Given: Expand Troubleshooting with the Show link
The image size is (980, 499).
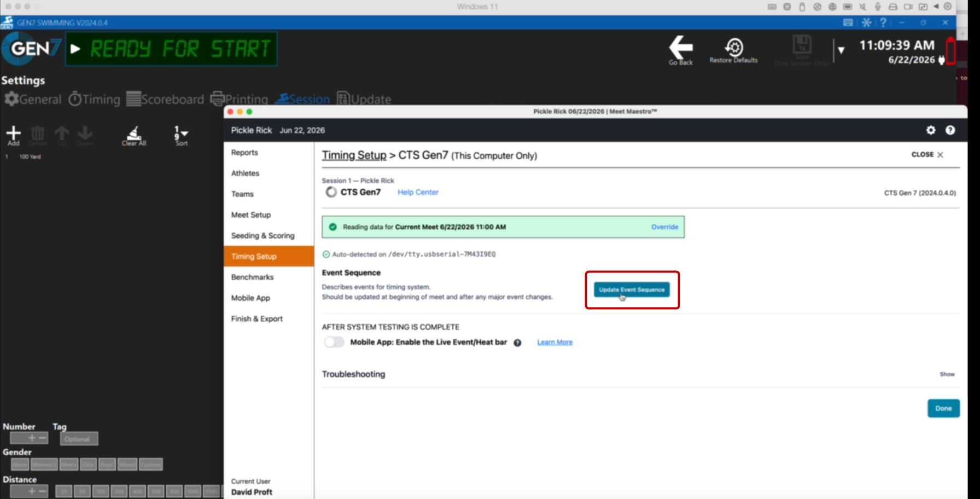Looking at the screenshot, I should 947,374.
